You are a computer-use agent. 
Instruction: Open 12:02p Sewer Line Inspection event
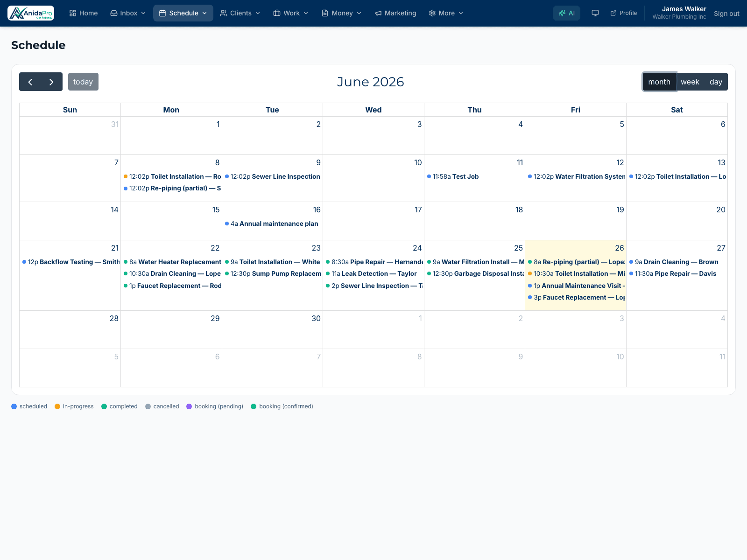(272, 176)
